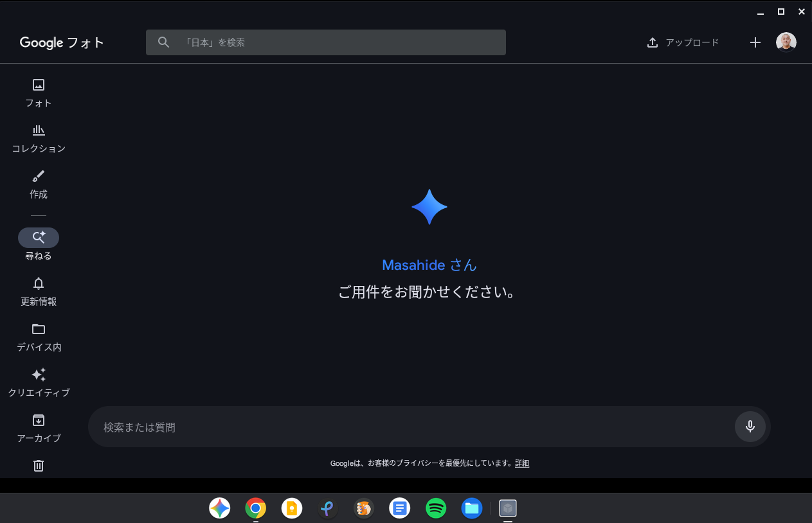Image resolution: width=812 pixels, height=523 pixels.
Task: Select the 尋ねる search sparkle icon
Action: point(39,238)
